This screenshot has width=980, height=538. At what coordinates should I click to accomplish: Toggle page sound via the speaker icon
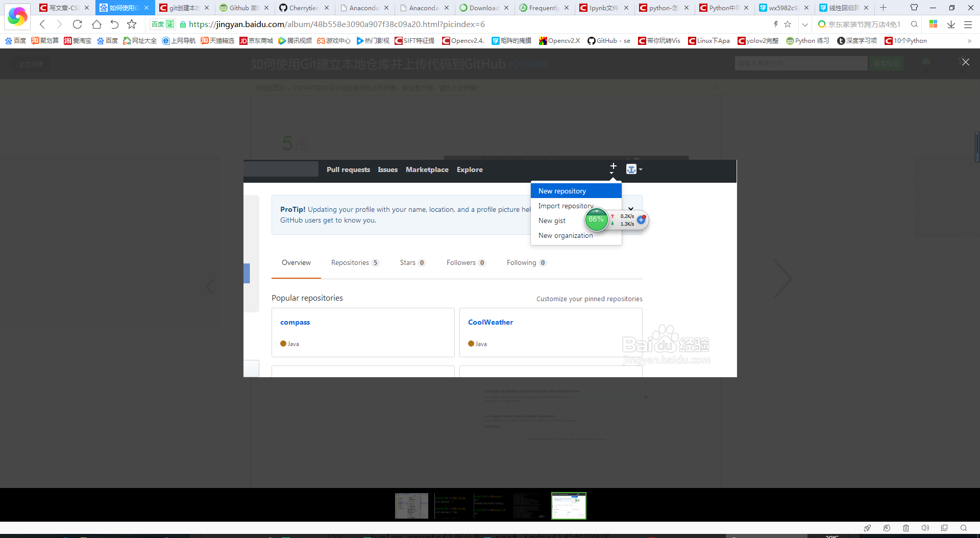pyautogui.click(x=925, y=528)
